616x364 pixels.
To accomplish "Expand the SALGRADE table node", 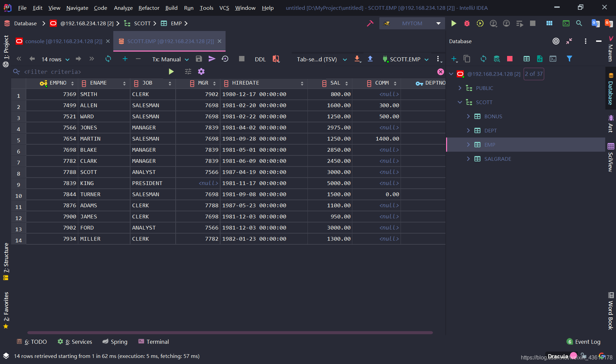I will (468, 159).
